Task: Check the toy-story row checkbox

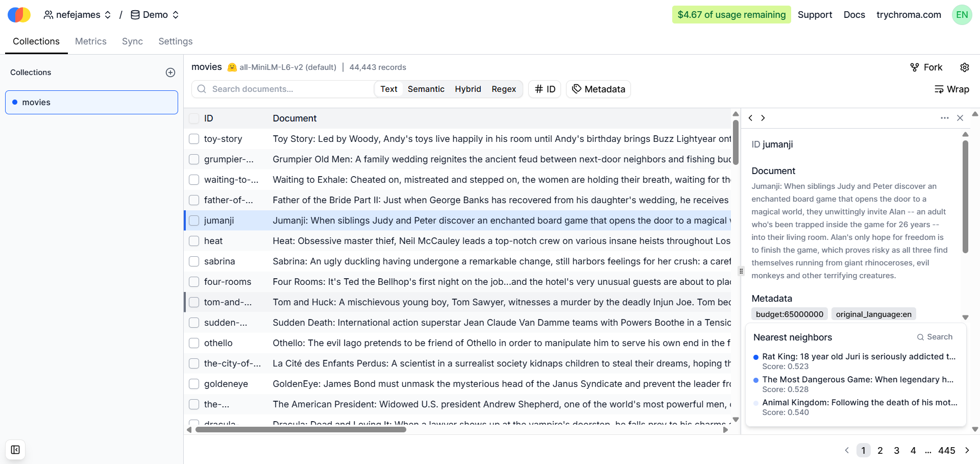Action: (194, 139)
